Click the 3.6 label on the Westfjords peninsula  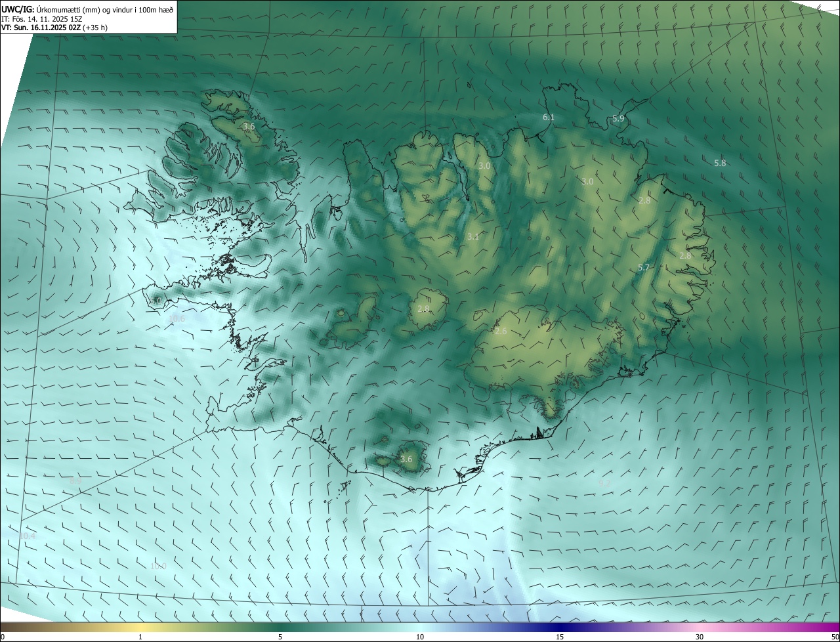pos(249,126)
